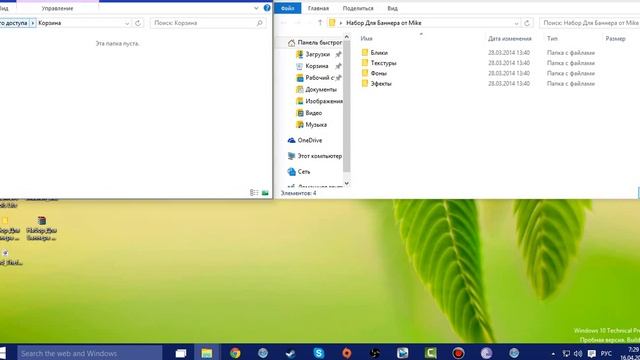The width and height of the screenshot is (640, 360).
Task: Select the Фоны folder icon
Action: coord(365,73)
